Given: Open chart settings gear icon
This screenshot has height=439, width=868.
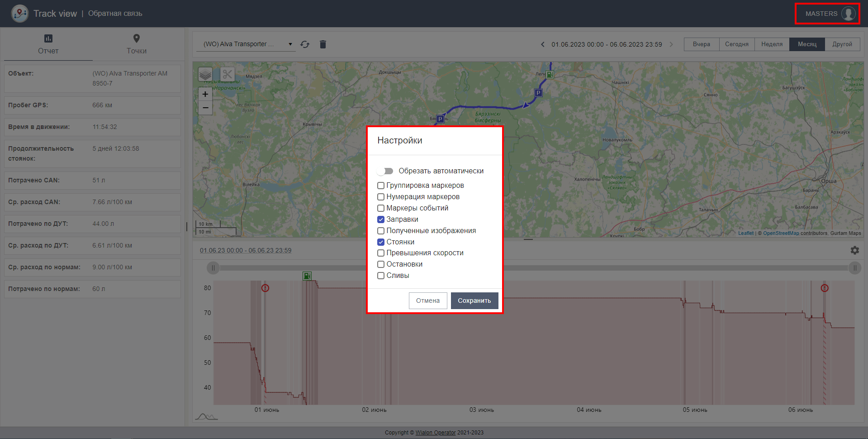Looking at the screenshot, I should coord(854,250).
